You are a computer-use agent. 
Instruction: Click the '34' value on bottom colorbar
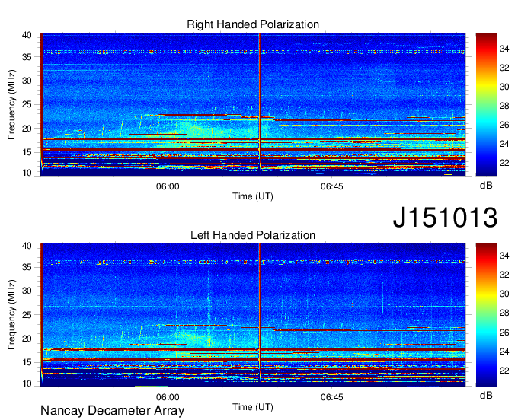pyautogui.click(x=504, y=256)
